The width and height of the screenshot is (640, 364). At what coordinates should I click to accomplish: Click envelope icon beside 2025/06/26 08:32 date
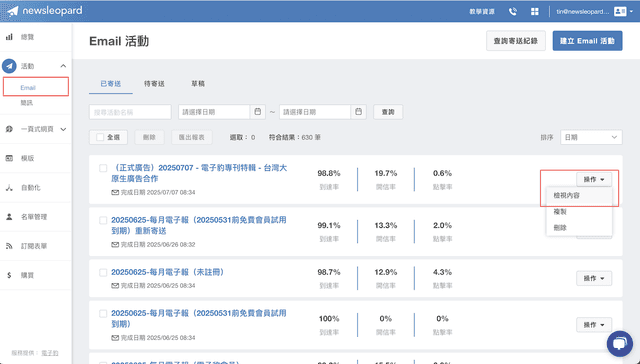115,244
